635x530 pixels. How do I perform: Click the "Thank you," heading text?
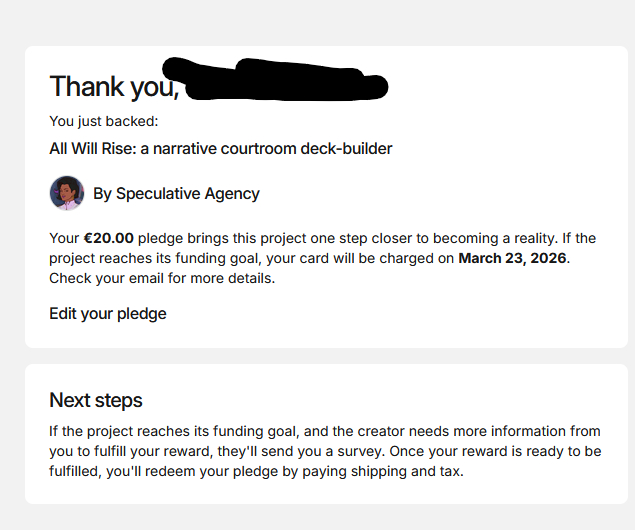coord(114,87)
